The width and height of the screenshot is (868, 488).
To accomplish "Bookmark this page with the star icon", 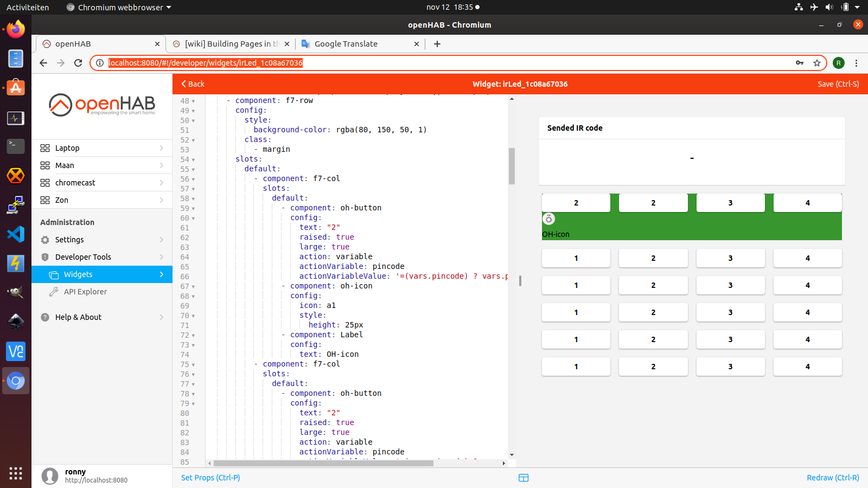I will click(817, 63).
